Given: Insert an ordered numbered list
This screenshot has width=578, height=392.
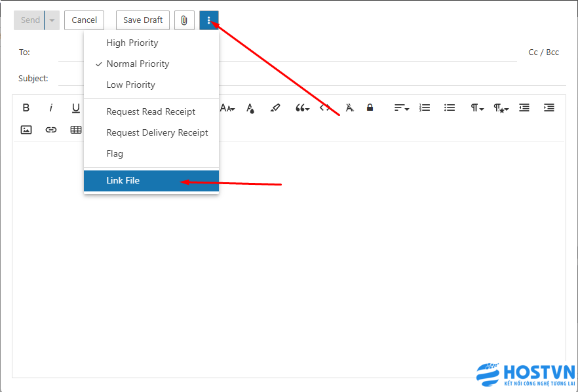Looking at the screenshot, I should tap(425, 108).
